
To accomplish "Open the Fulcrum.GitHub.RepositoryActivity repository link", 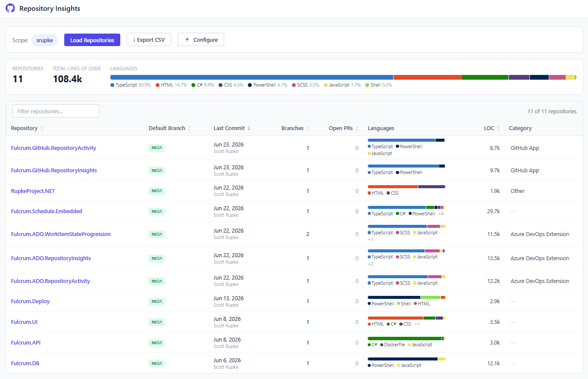I will pos(53,148).
